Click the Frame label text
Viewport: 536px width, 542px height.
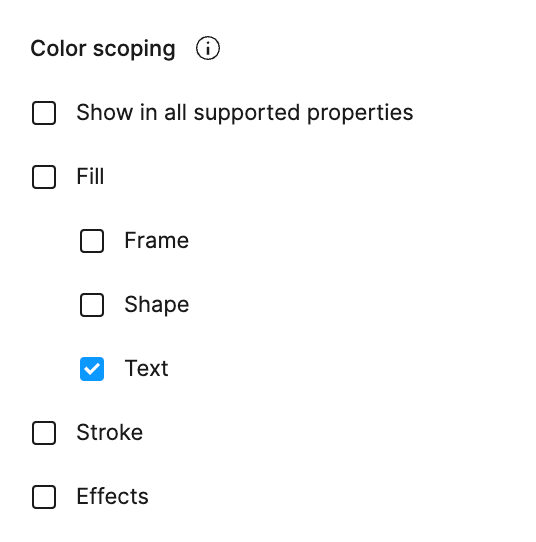click(x=157, y=240)
